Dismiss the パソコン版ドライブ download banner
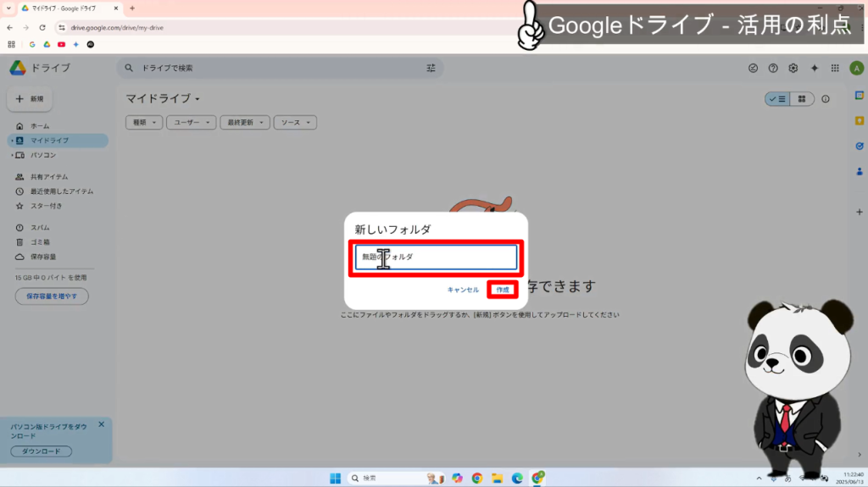The height and width of the screenshot is (487, 868). pyautogui.click(x=102, y=424)
